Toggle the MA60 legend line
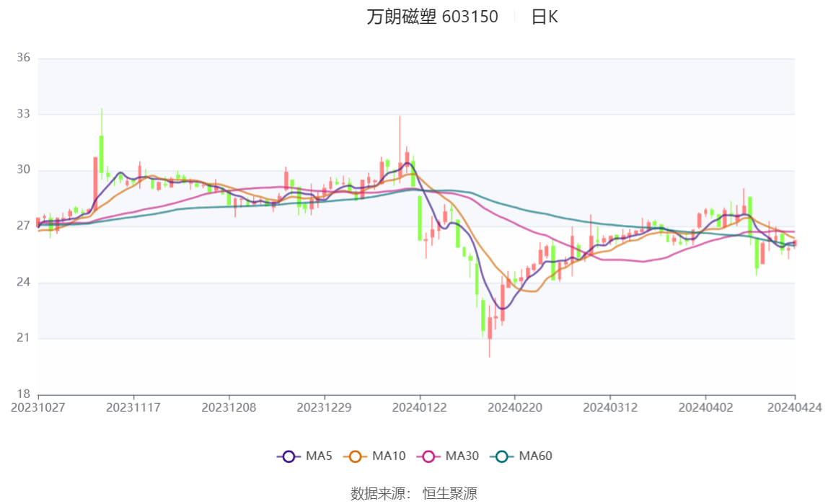This screenshot has height=504, width=828. pyautogui.click(x=521, y=456)
